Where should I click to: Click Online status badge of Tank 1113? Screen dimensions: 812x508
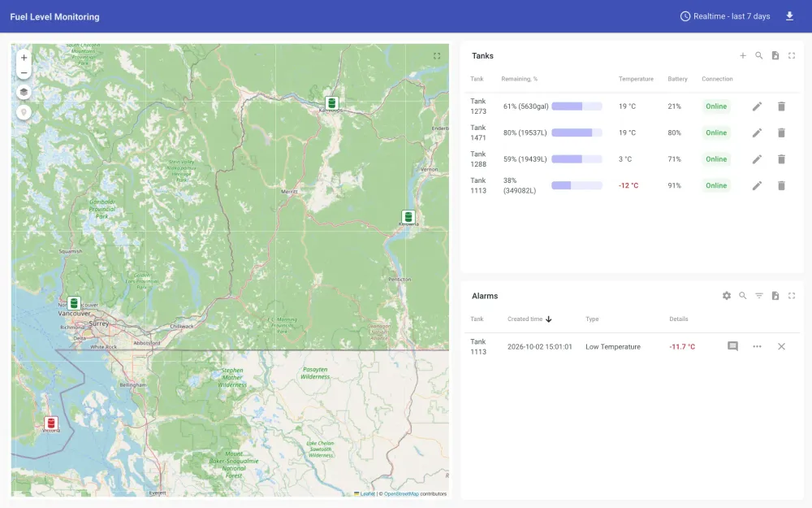(x=716, y=185)
